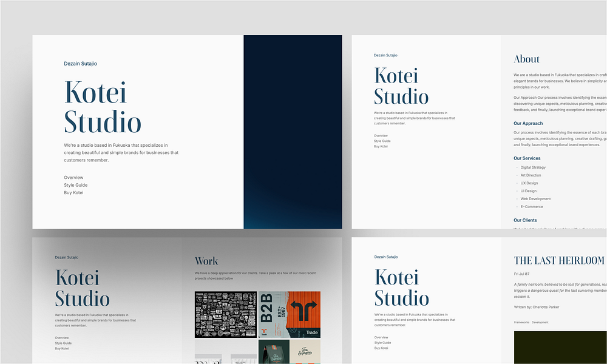Viewport: 607px width, 364px height.
Task: Select the Art Direction list item
Action: tap(531, 175)
